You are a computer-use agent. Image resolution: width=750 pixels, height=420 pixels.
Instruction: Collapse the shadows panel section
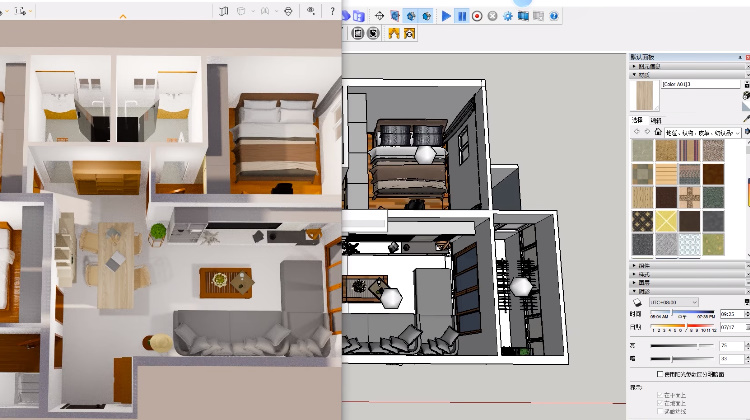point(632,289)
